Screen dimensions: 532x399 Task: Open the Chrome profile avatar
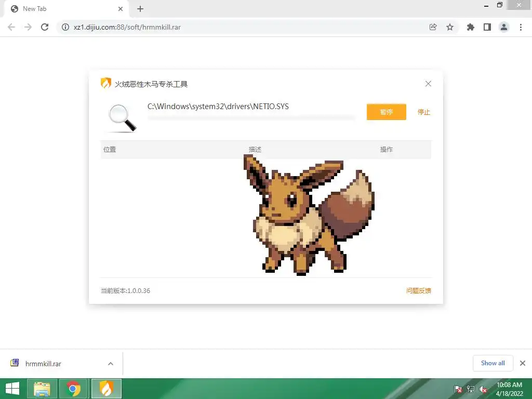click(x=504, y=27)
